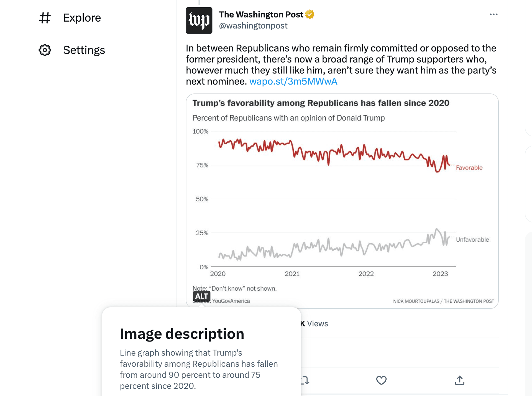
Task: Visit the @washingtonpost profile handle
Action: (x=253, y=25)
